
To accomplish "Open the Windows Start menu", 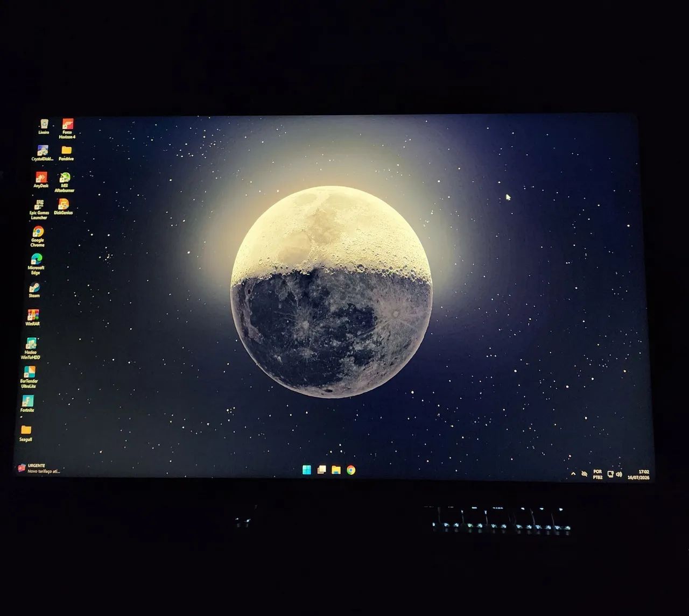I will click(x=307, y=470).
